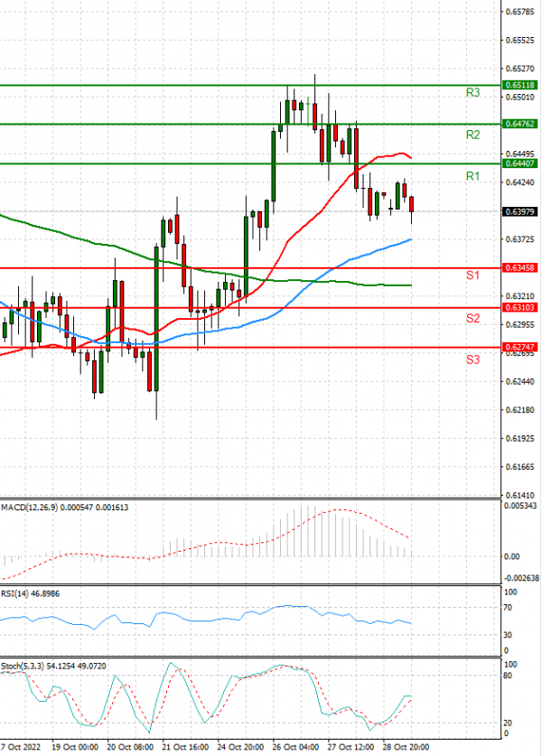
Task: Select the 0.65118 price tag
Action: pos(519,85)
